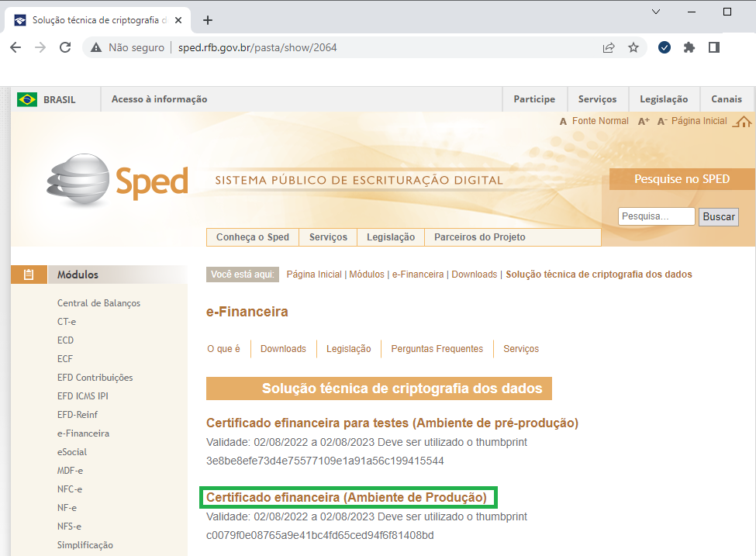
Task: Select NF-e in Módulos sidebar
Action: click(x=67, y=508)
